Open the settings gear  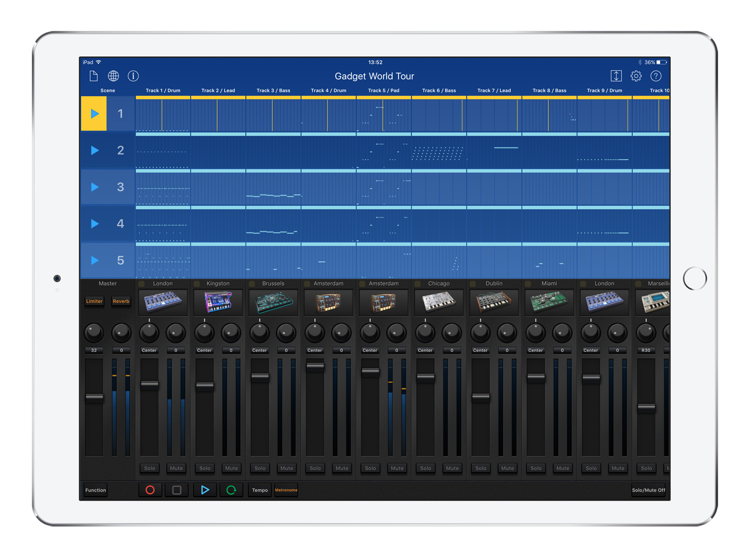point(636,76)
